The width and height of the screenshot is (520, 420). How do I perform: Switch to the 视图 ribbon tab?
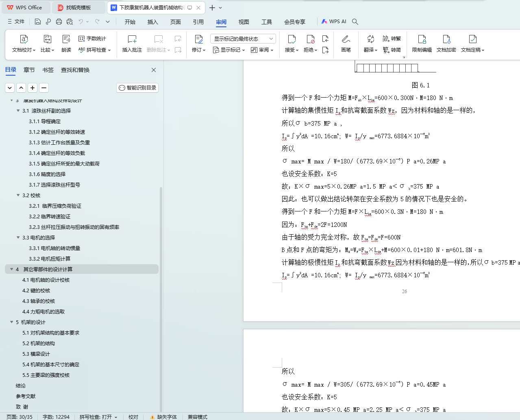coord(244,22)
